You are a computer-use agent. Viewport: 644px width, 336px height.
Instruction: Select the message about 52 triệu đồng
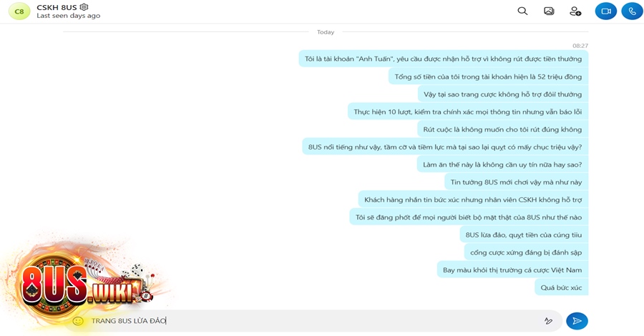coord(488,76)
